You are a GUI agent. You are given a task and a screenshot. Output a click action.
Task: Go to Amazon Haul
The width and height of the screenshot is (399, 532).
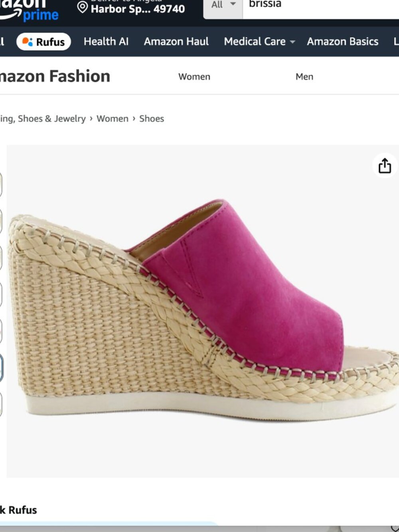coord(176,42)
